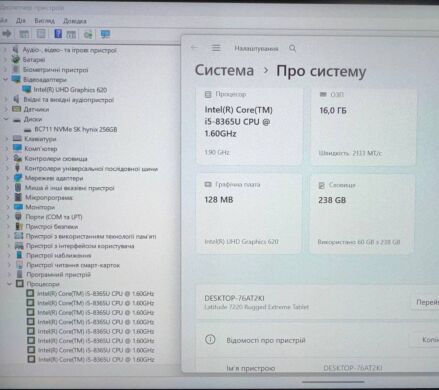Click the Система breadcrumb link
The image size is (439, 390).
point(224,70)
